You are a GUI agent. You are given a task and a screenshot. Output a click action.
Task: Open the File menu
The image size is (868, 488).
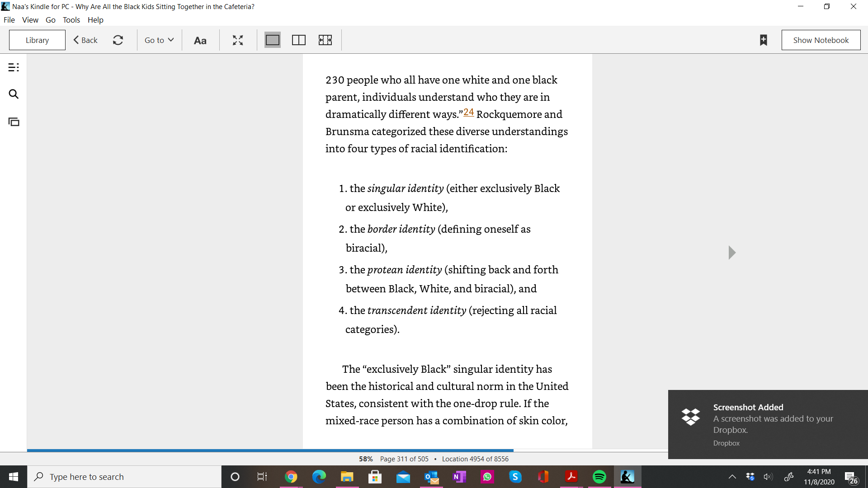pyautogui.click(x=9, y=20)
